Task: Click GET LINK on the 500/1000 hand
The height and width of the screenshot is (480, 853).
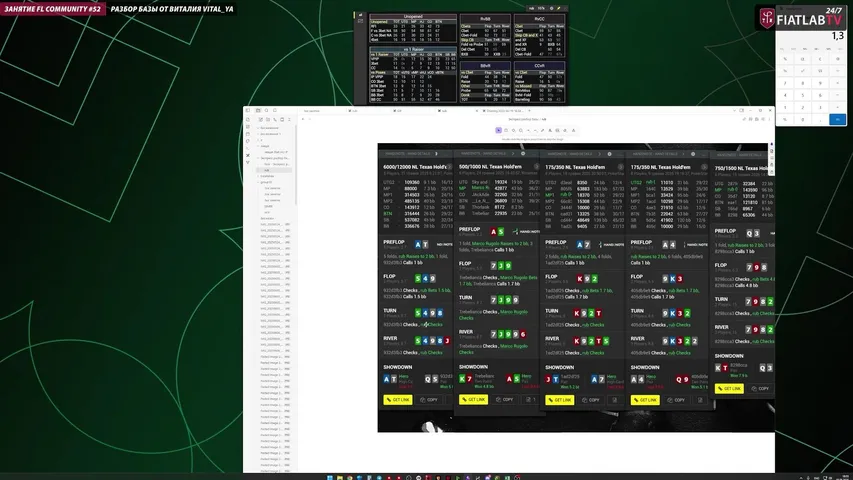Action: (x=473, y=399)
